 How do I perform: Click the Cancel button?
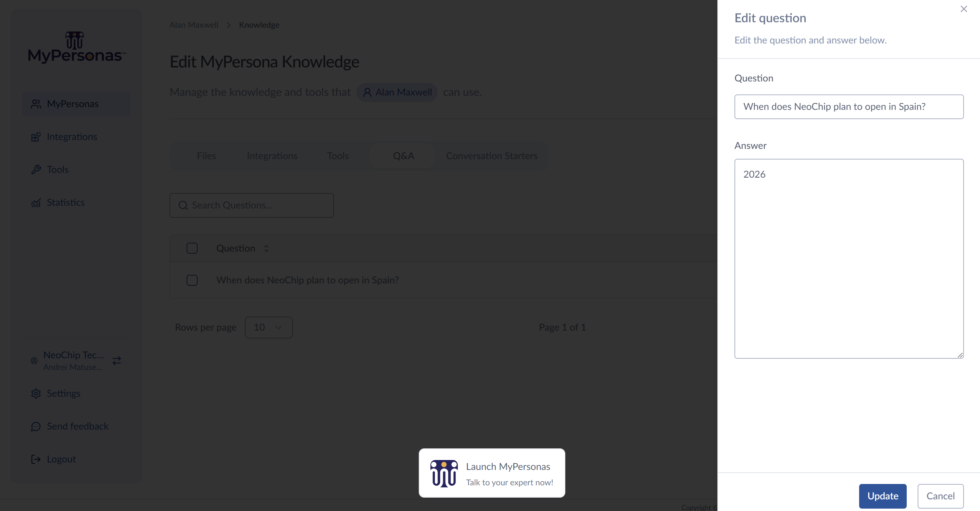(940, 496)
